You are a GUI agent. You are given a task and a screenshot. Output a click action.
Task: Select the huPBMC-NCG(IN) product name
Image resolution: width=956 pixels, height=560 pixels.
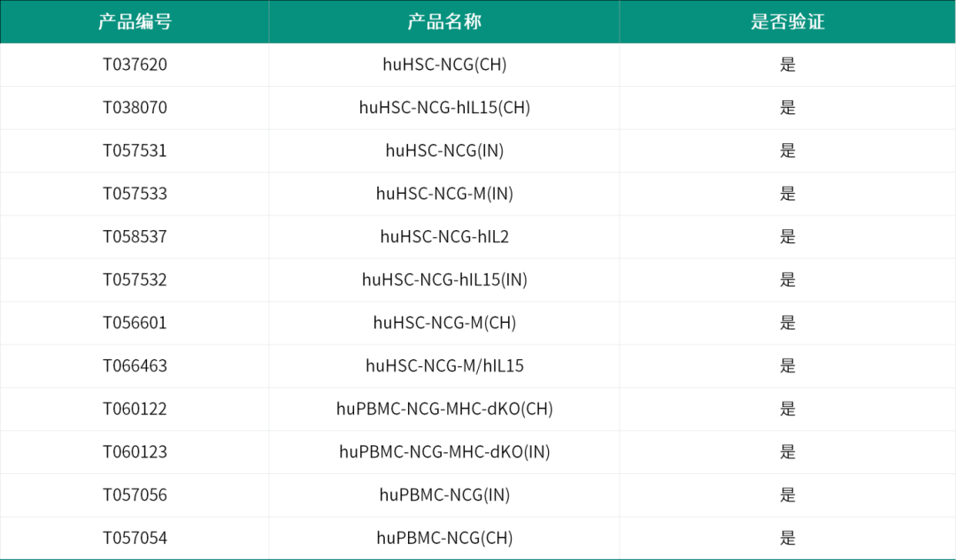[444, 495]
